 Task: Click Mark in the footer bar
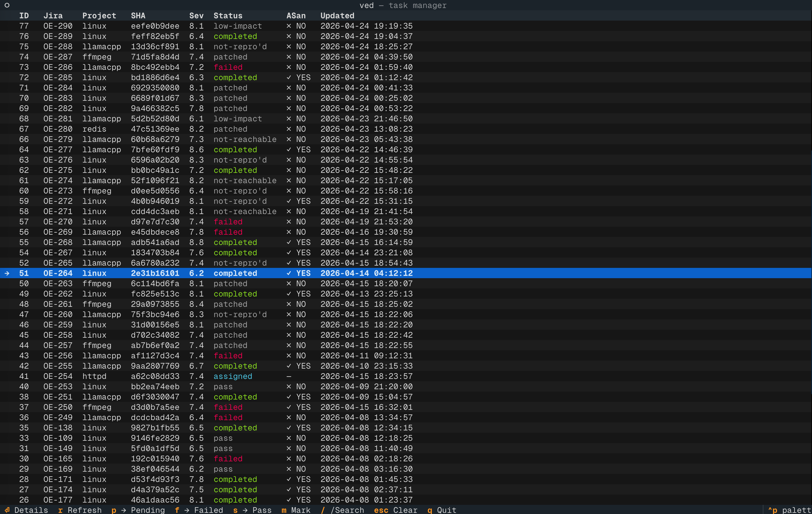click(x=296, y=510)
